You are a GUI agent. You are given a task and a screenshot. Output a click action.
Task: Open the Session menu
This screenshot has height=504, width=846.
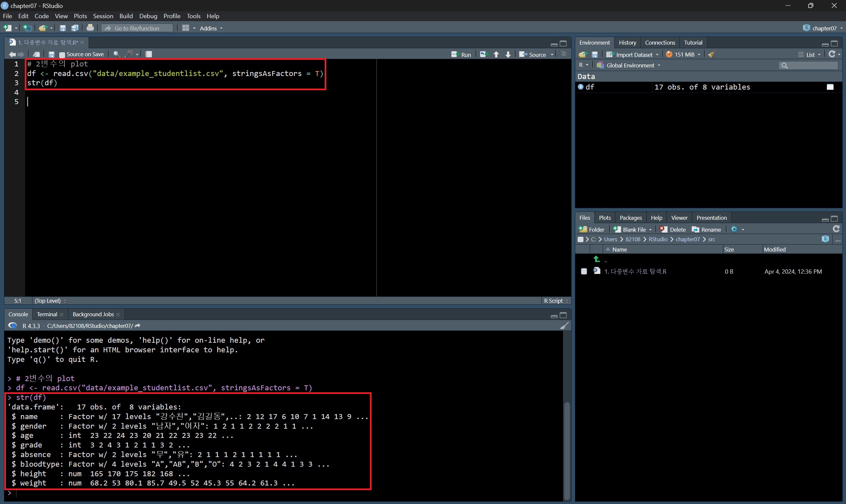click(x=103, y=16)
